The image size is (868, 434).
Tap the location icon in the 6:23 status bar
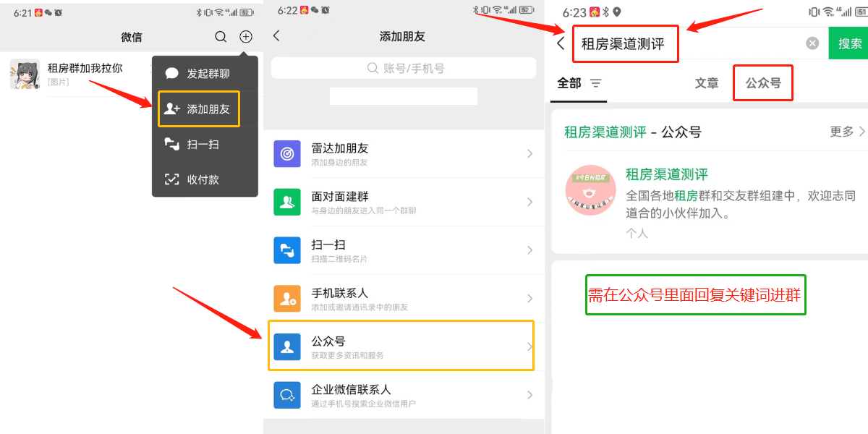[x=617, y=12]
